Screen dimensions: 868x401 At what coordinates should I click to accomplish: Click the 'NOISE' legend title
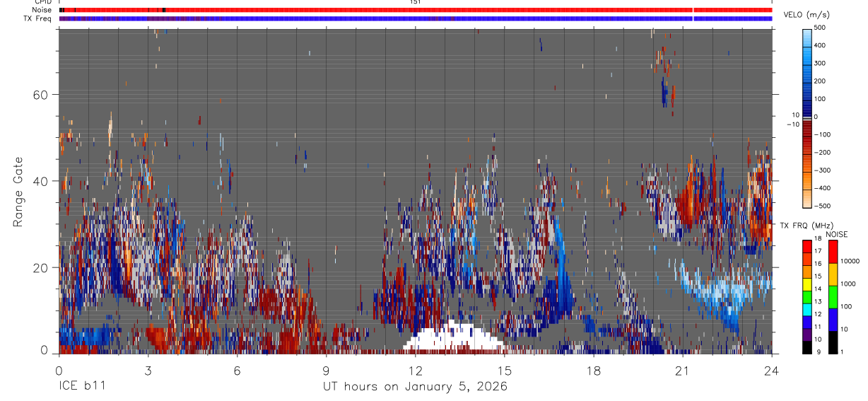(837, 234)
